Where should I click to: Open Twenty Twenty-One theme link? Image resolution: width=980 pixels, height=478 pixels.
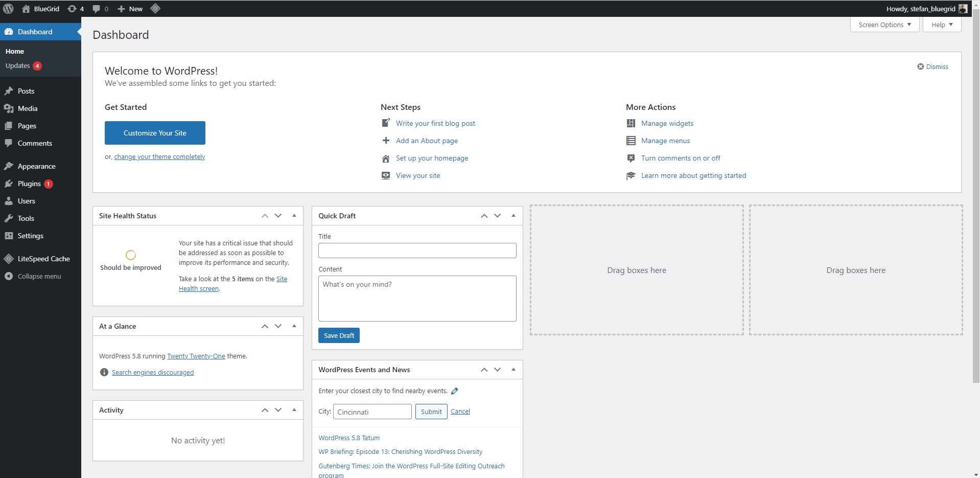coord(196,356)
